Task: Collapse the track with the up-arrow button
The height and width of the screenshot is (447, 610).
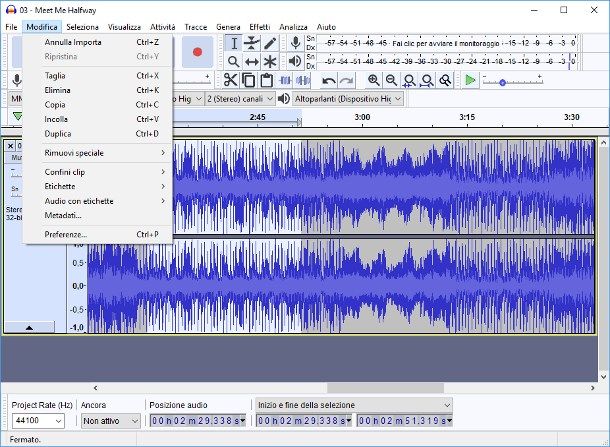Action: pyautogui.click(x=29, y=328)
